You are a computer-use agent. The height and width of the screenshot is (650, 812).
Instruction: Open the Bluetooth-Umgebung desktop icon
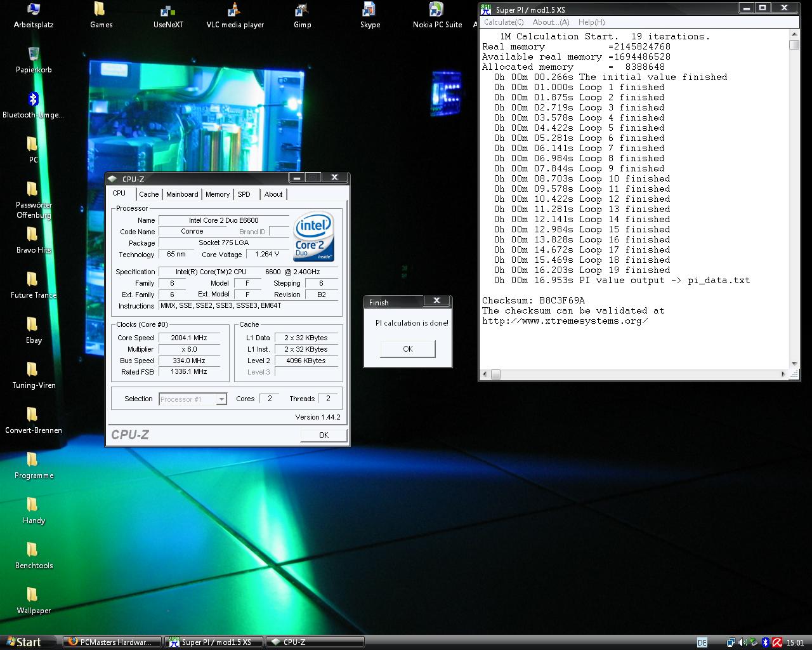pyautogui.click(x=34, y=100)
